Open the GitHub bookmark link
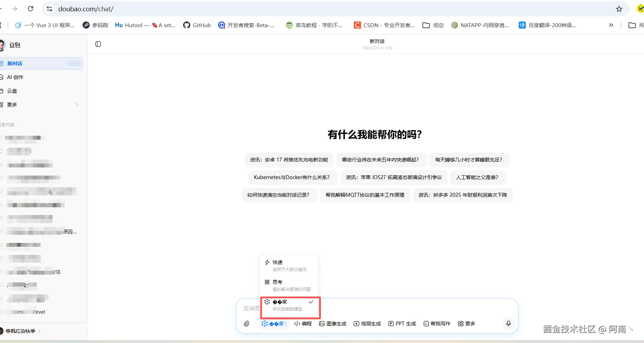Viewport: 644px width, 343px height. (x=197, y=25)
